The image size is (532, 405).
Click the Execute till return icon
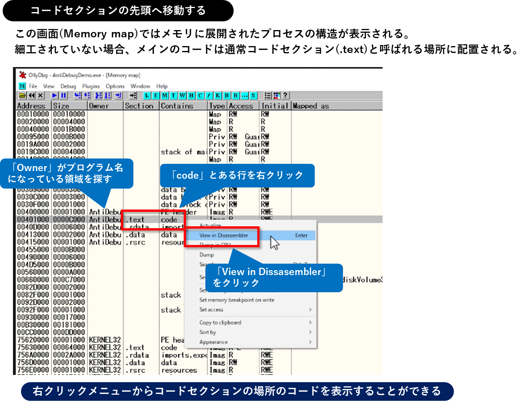click(x=119, y=95)
